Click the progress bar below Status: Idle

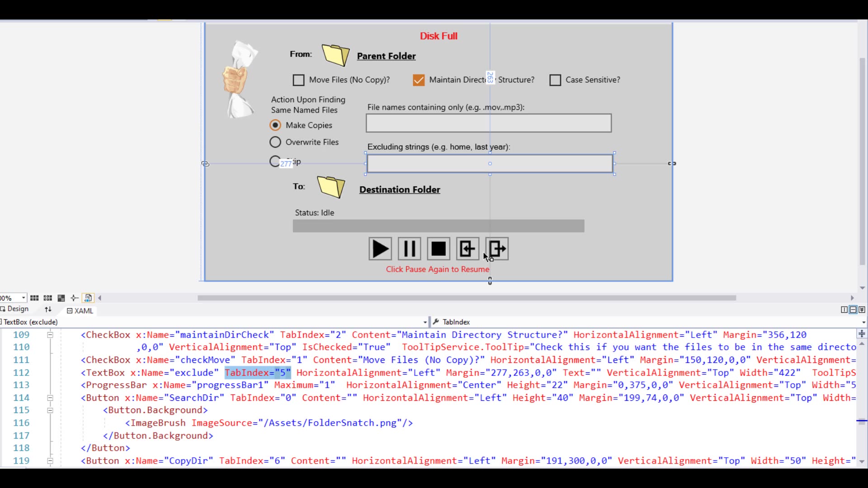(438, 225)
